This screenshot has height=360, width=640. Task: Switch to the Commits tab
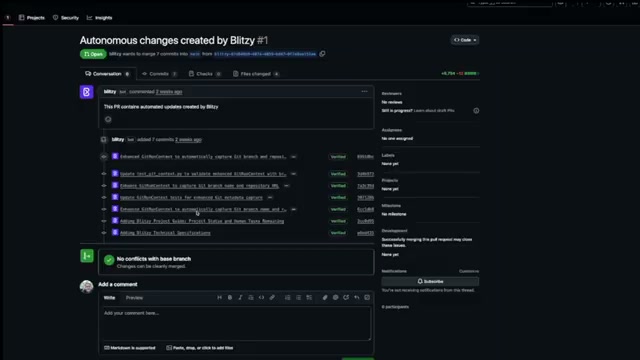click(159, 74)
